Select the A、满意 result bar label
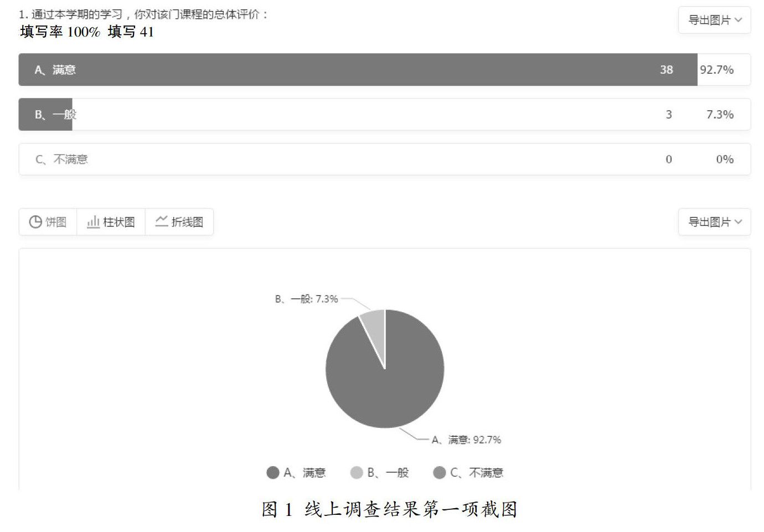 [x=55, y=70]
